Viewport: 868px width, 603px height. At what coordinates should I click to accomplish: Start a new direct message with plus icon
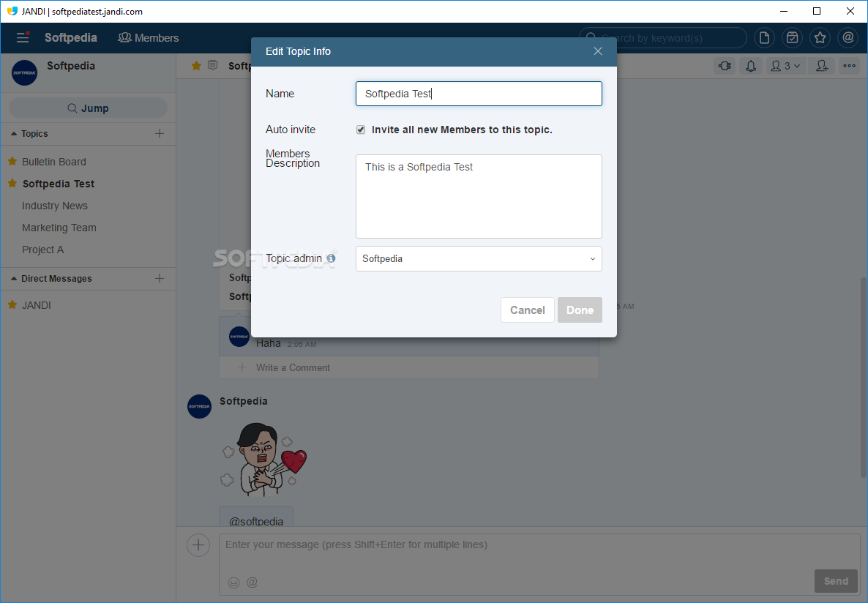coord(160,278)
